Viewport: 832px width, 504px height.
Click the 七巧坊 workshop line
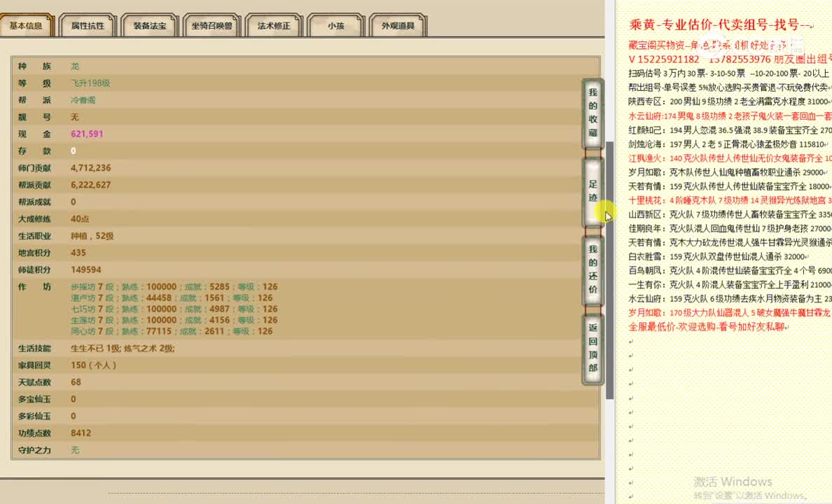pos(174,309)
